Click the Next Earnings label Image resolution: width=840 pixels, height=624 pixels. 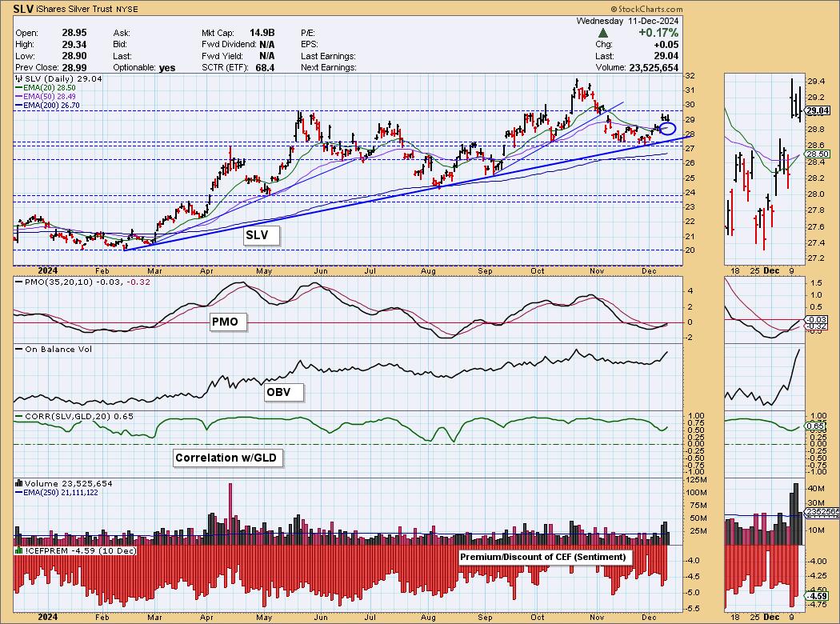click(x=328, y=67)
